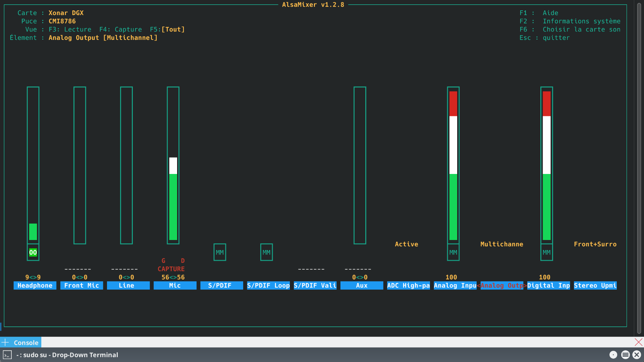Change ADC High-pass Active value
The image size is (644, 362).
[406, 244]
